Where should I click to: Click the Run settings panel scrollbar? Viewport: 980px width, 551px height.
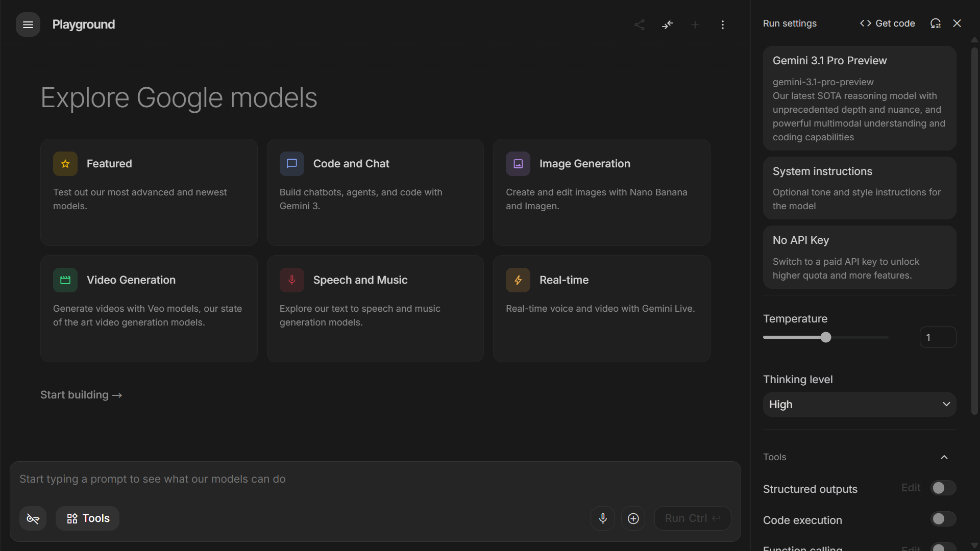(974, 231)
